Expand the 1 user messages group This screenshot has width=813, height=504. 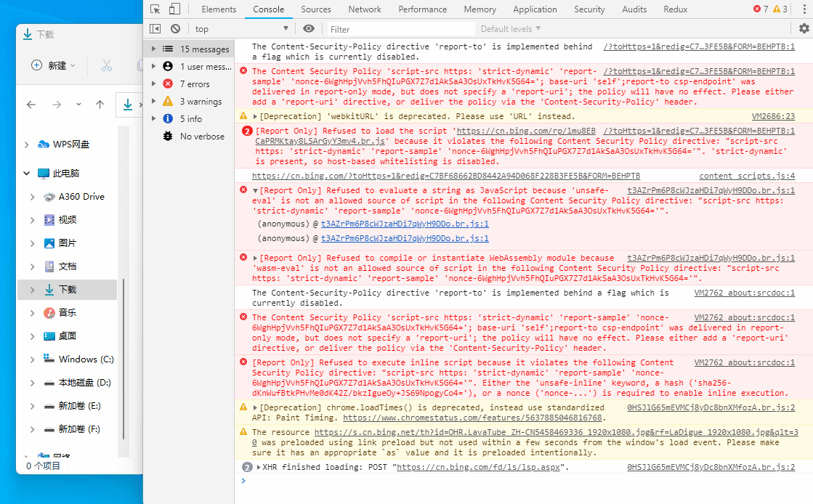[153, 66]
